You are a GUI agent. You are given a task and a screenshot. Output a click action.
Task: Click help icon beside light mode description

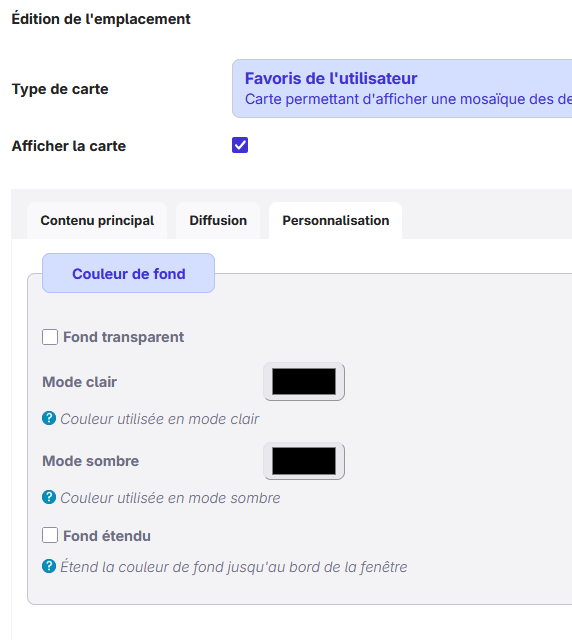point(49,418)
